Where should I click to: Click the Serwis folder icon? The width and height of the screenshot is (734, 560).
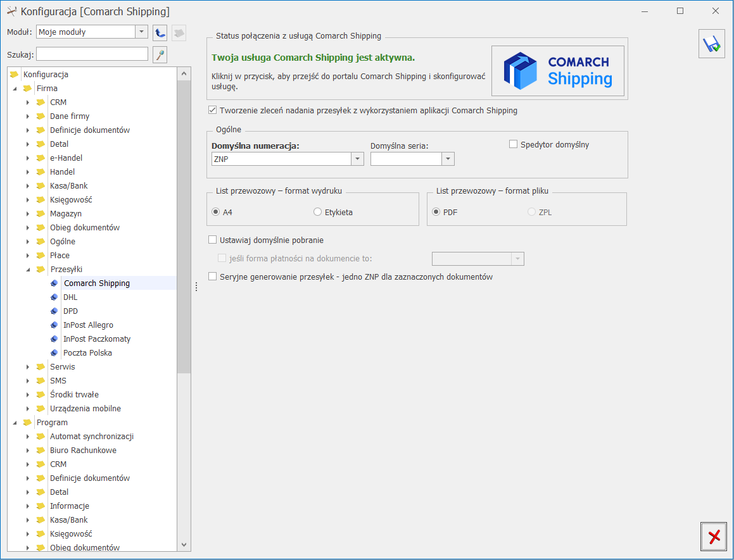pos(41,367)
